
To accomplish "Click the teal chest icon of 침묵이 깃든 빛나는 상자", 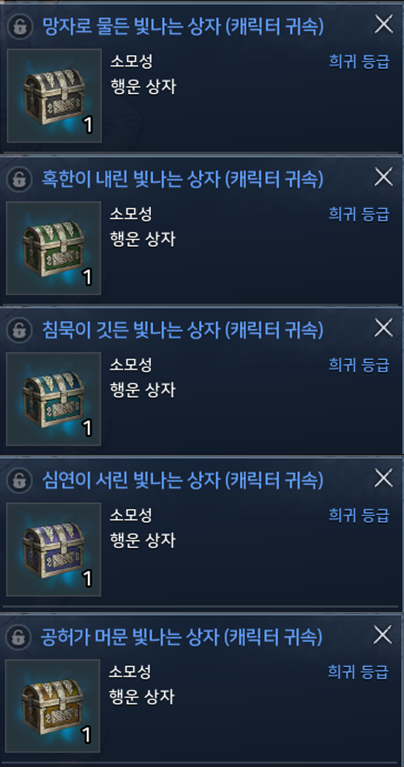I will point(53,399).
